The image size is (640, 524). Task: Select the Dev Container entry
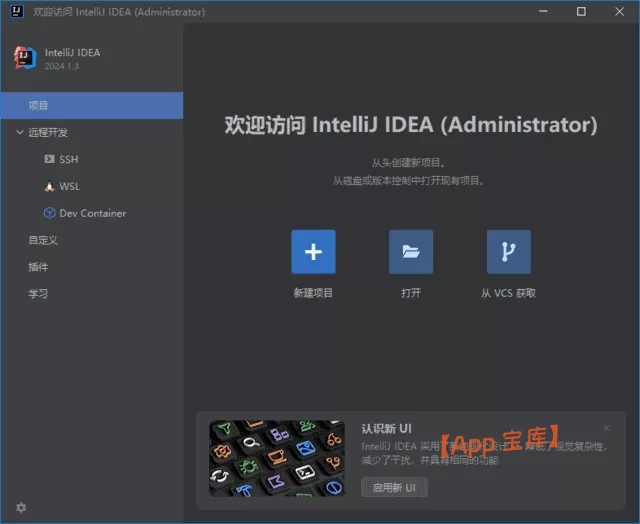click(92, 213)
